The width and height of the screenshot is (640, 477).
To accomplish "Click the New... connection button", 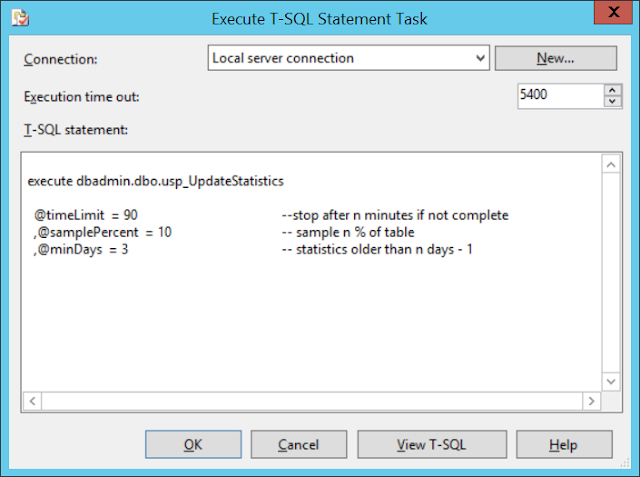I will coord(556,58).
